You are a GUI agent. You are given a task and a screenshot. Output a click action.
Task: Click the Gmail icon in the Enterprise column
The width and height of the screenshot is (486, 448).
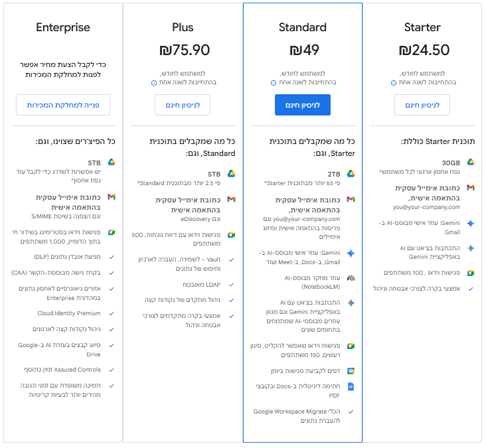pyautogui.click(x=112, y=197)
